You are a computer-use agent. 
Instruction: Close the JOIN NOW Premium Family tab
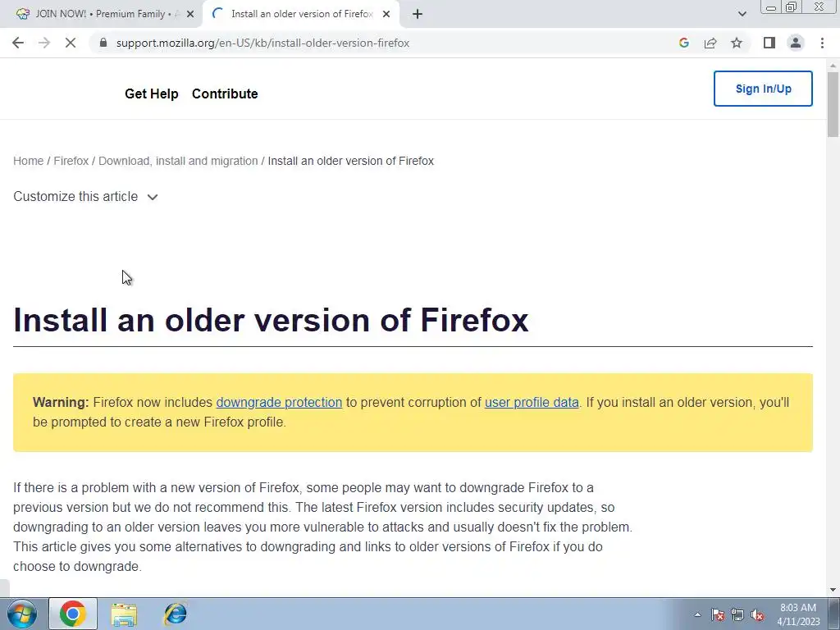(x=190, y=14)
